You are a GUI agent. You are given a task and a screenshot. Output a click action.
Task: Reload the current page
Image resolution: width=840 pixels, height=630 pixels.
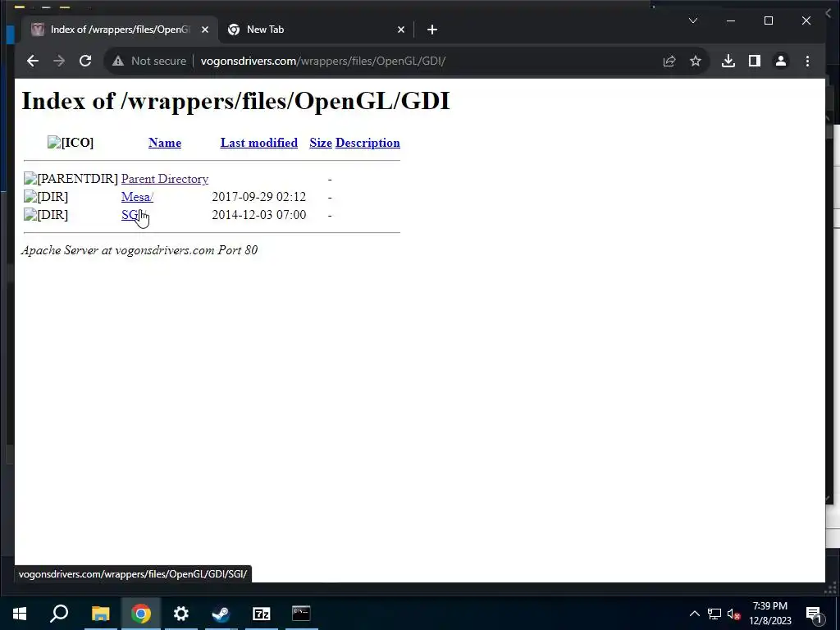pos(85,61)
